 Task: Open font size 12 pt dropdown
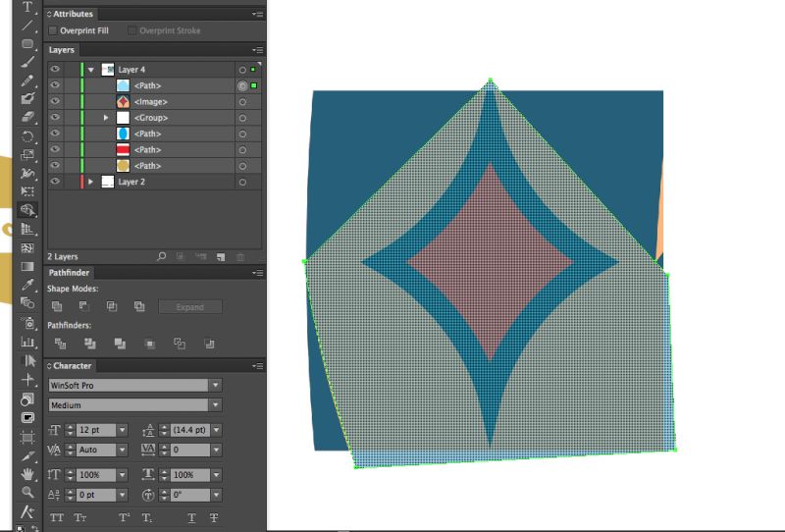(123, 430)
